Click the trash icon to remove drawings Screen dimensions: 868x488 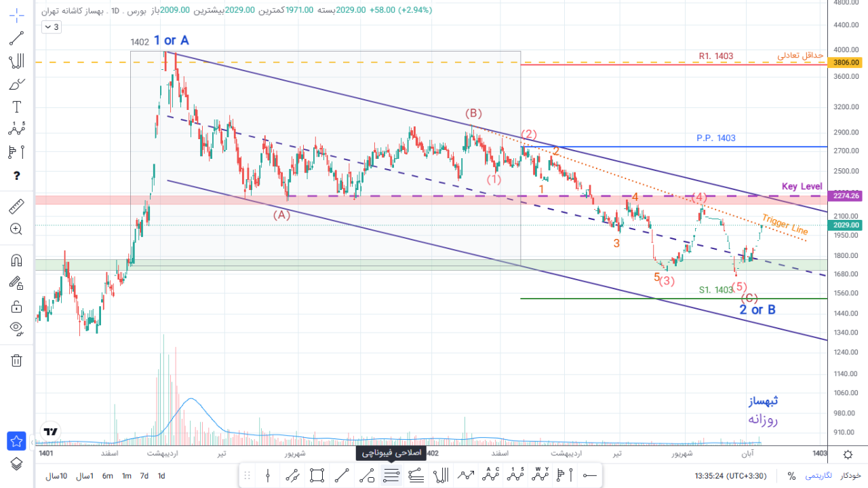click(16, 360)
